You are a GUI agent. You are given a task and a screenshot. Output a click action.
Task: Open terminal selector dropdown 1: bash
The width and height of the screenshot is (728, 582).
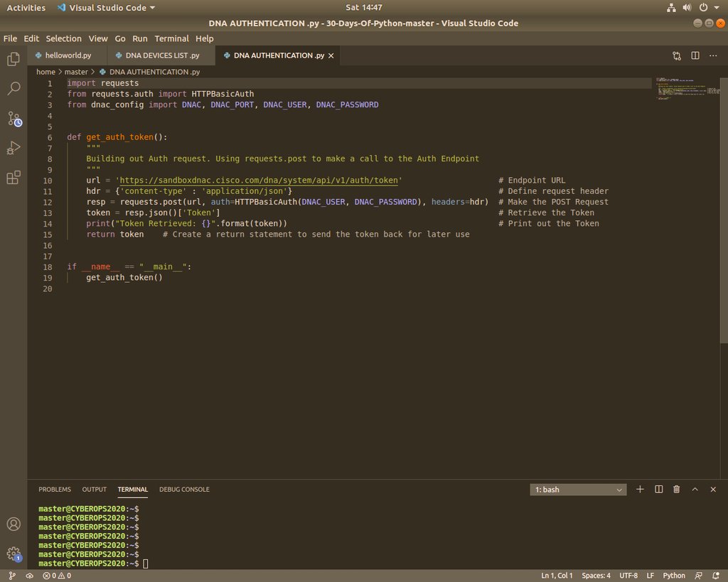click(578, 490)
